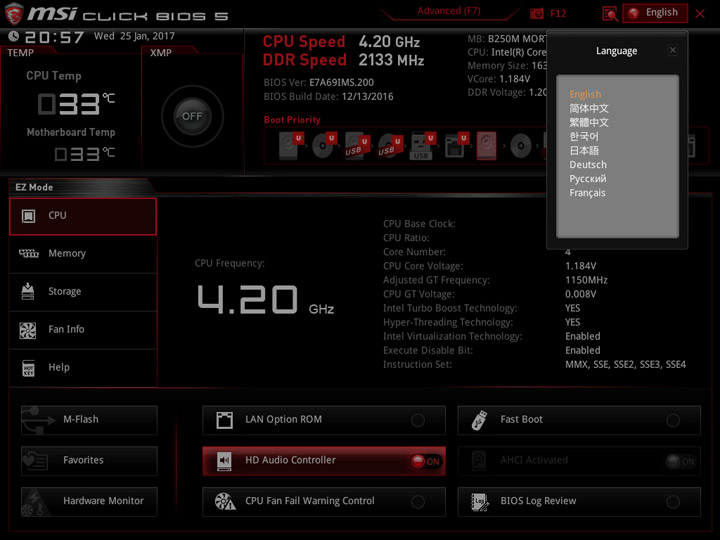Open the Fan Info section

point(83,330)
